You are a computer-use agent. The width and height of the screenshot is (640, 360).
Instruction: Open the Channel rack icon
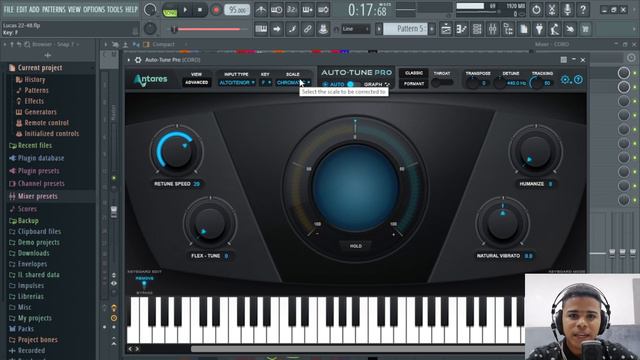[x=477, y=29]
